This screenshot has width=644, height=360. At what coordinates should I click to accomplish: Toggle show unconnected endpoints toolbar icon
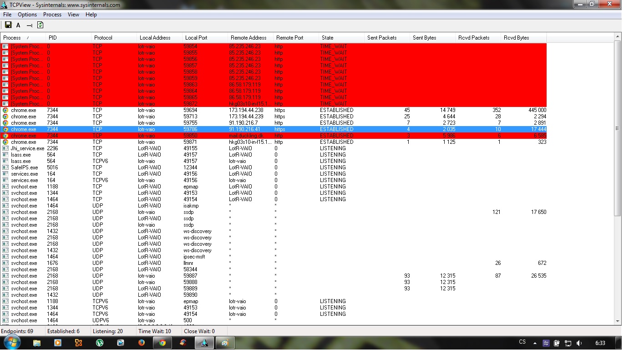point(29,25)
